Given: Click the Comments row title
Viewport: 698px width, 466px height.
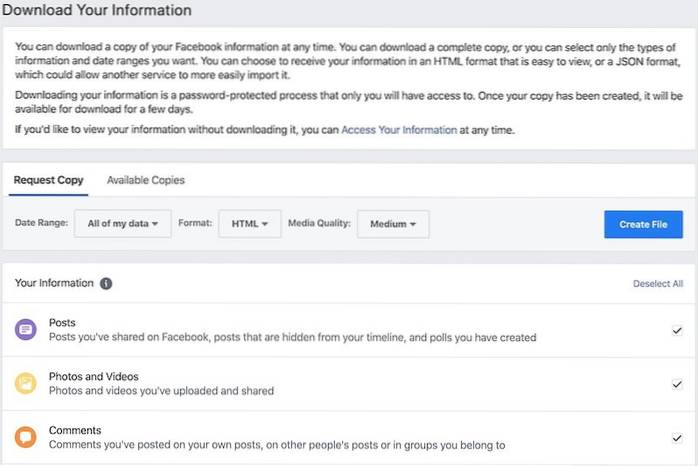Looking at the screenshot, I should click(x=75, y=431).
